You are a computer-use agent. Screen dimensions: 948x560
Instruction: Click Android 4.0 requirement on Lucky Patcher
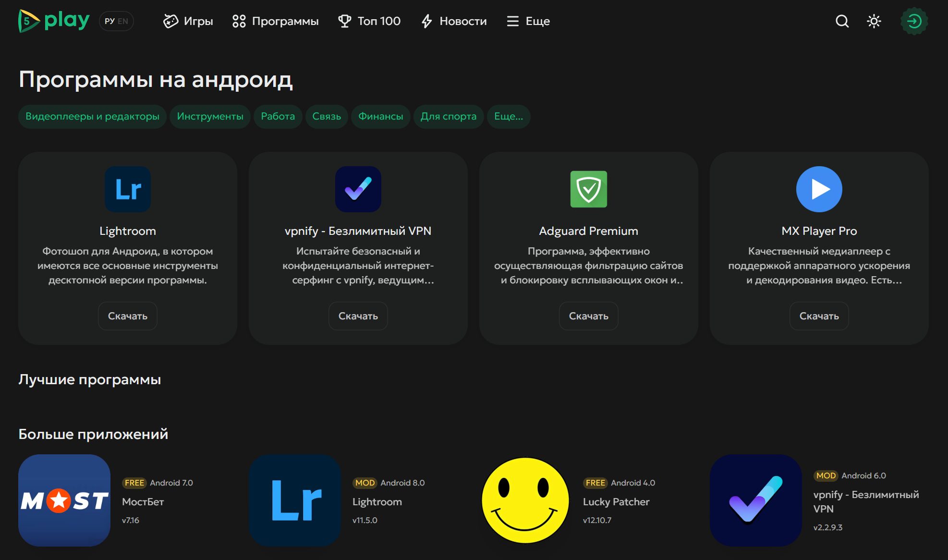pyautogui.click(x=633, y=483)
